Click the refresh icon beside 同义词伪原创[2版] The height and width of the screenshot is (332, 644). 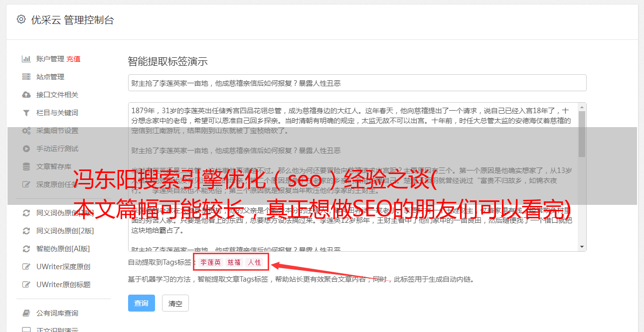click(x=26, y=231)
